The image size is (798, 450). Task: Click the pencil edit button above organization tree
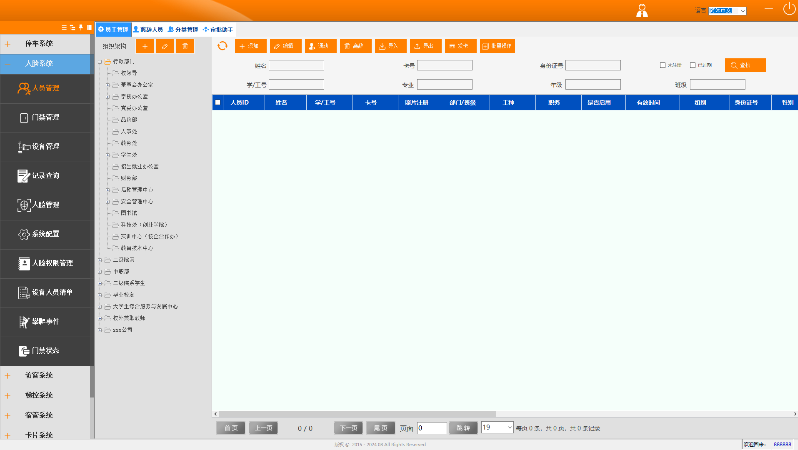point(165,46)
